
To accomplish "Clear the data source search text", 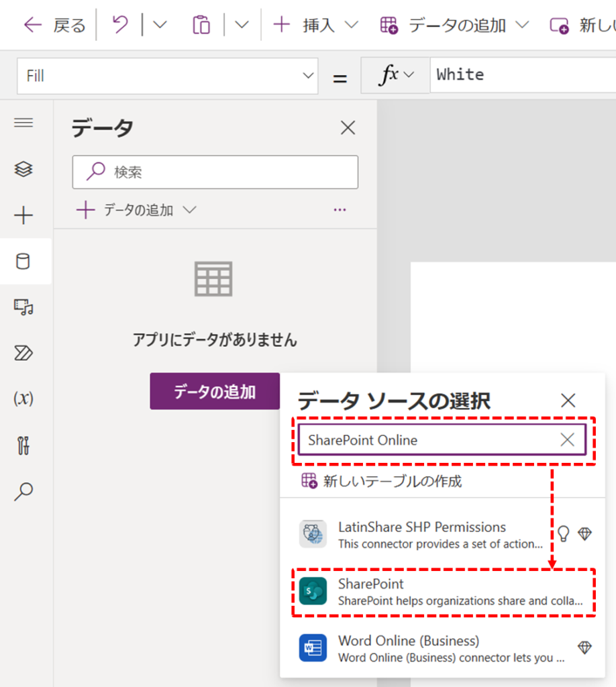I will (568, 439).
